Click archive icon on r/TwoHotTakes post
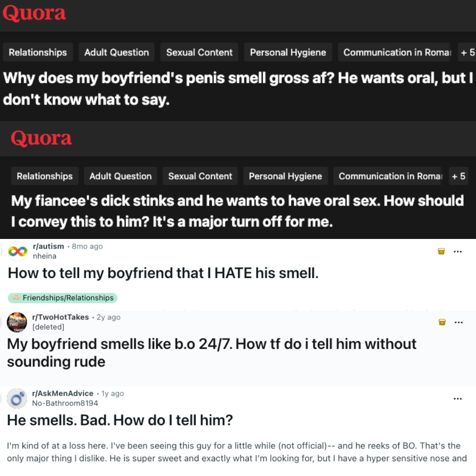The image size is (476, 476). pos(442,322)
